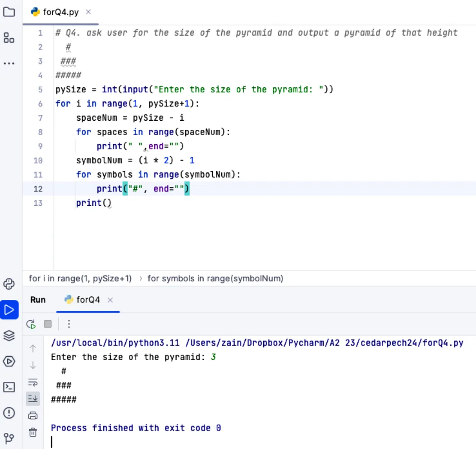Print the console output
Image resolution: width=476 pixels, height=449 pixels.
click(33, 416)
